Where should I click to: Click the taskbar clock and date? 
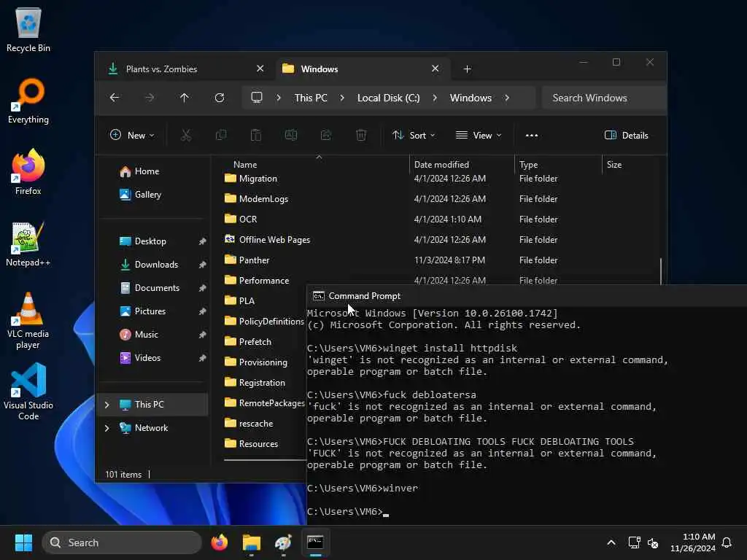click(692, 542)
